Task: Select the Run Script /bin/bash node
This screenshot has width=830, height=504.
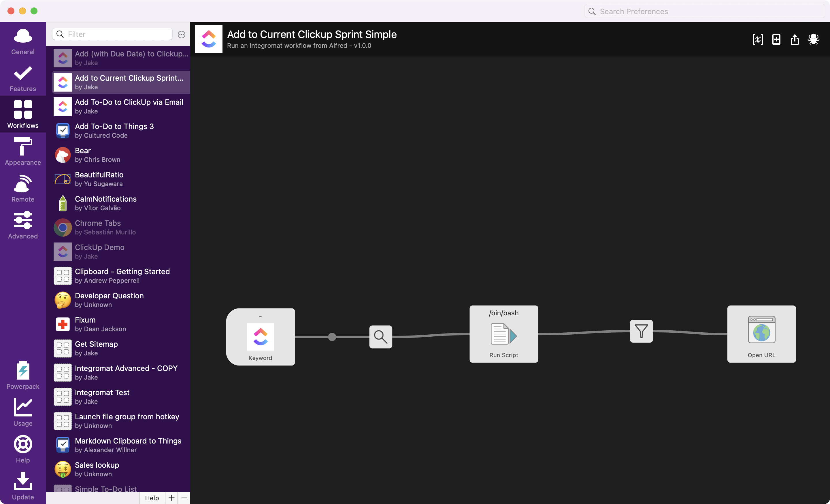Action: click(x=503, y=334)
